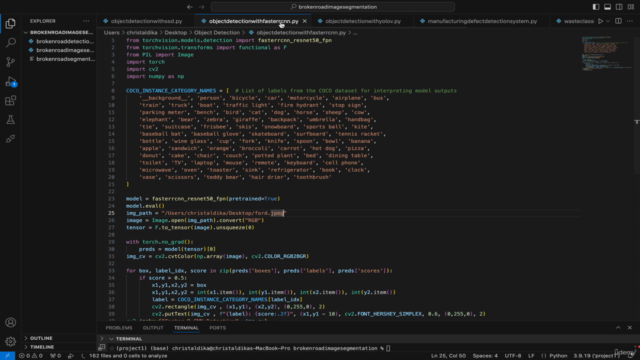640x360 pixels.
Task: Toggle the bottom panel visibility
Action: pos(607,7)
